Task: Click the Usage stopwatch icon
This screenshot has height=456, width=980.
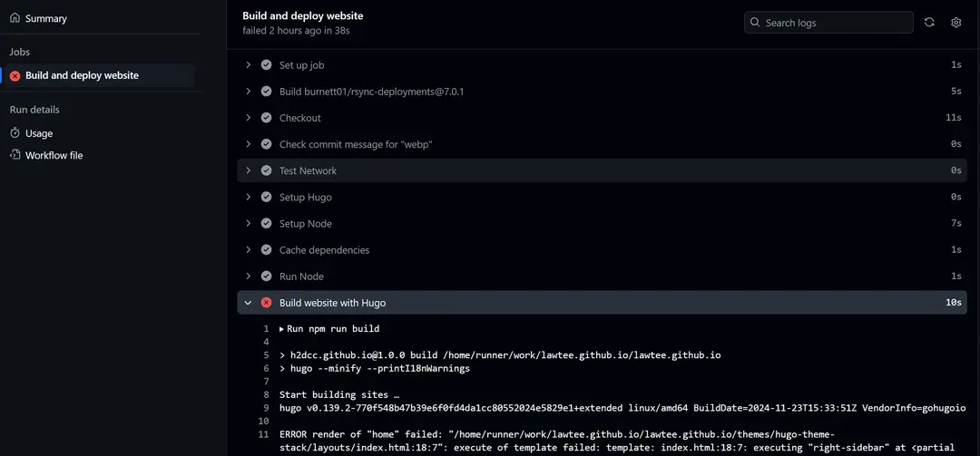Action: pos(15,133)
